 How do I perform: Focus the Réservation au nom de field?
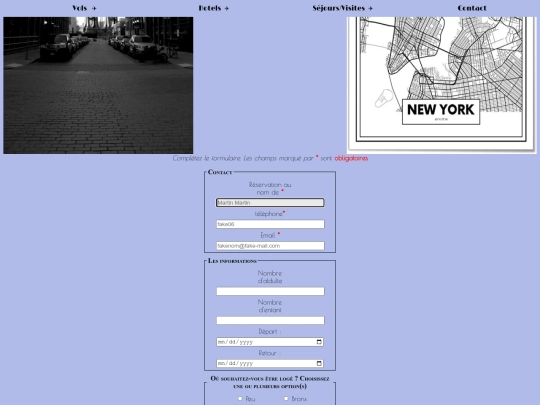click(x=270, y=202)
